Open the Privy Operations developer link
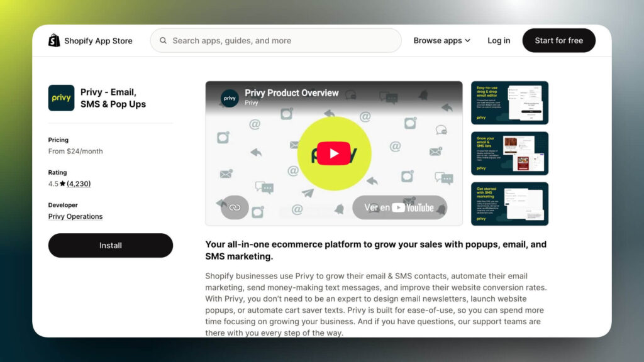 pyautogui.click(x=75, y=216)
